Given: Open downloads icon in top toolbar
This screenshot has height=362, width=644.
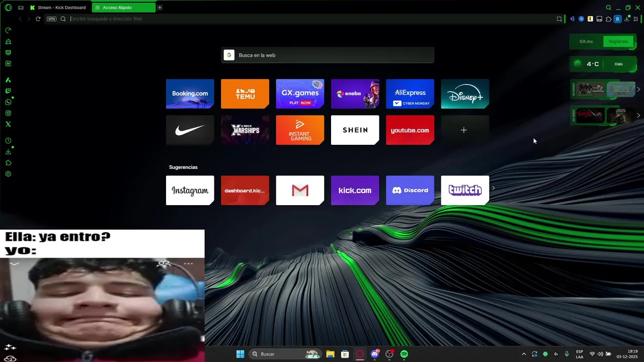Looking at the screenshot, I should pyautogui.click(x=627, y=19).
